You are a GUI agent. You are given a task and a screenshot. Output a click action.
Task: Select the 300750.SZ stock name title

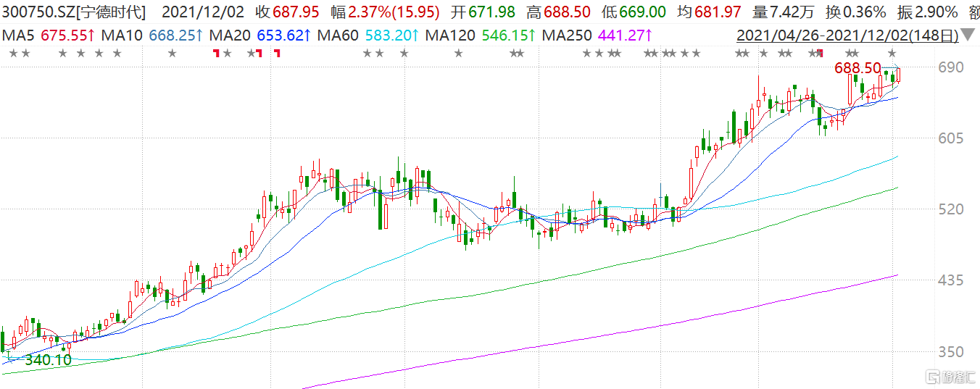tap(73, 12)
